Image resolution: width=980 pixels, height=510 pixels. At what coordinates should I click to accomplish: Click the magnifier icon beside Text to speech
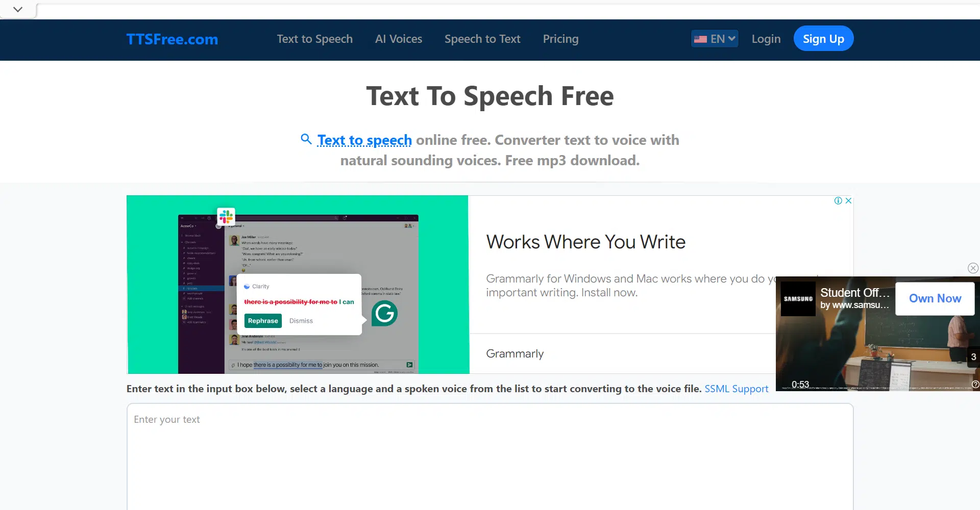[306, 139]
